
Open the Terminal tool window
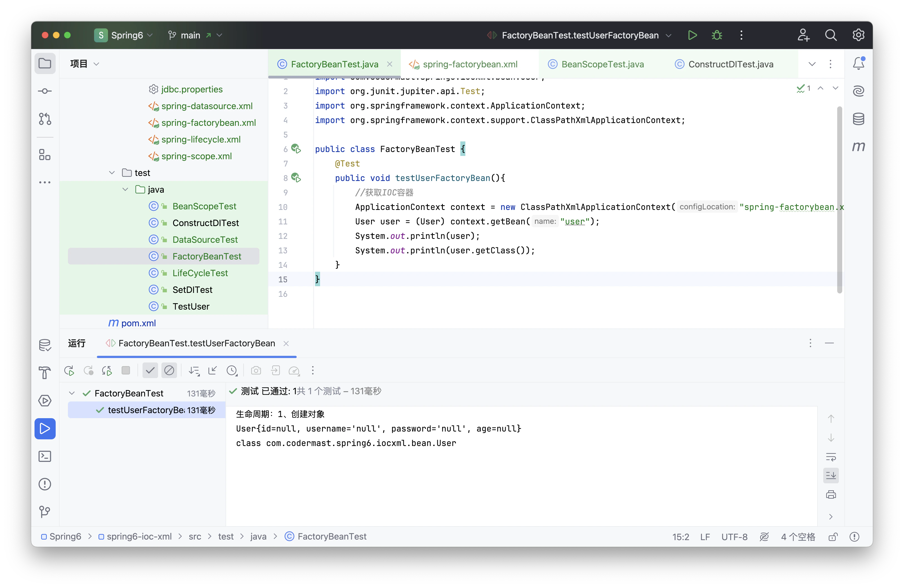coord(45,456)
